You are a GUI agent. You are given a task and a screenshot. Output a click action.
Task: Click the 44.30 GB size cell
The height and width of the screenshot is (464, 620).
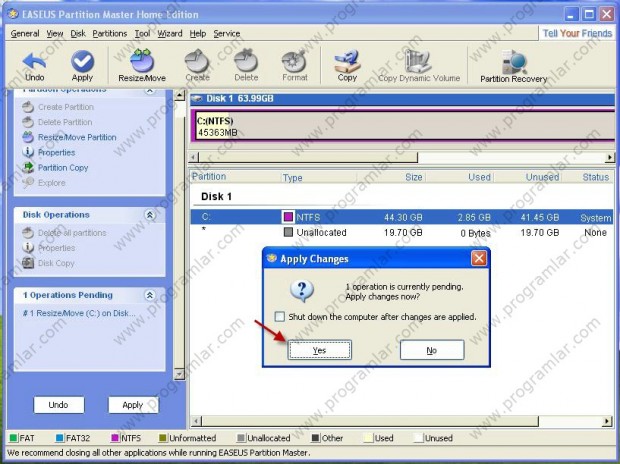point(403,217)
